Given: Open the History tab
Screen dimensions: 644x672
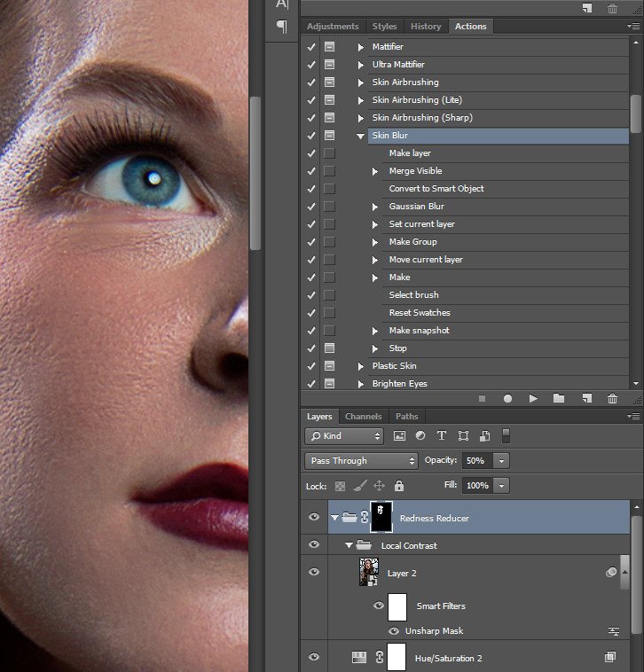Looking at the screenshot, I should (x=425, y=27).
